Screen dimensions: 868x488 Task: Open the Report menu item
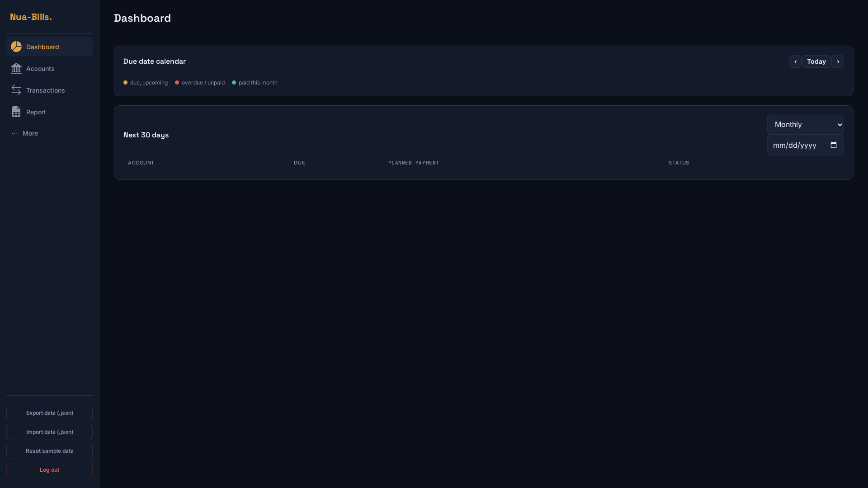[x=49, y=112]
